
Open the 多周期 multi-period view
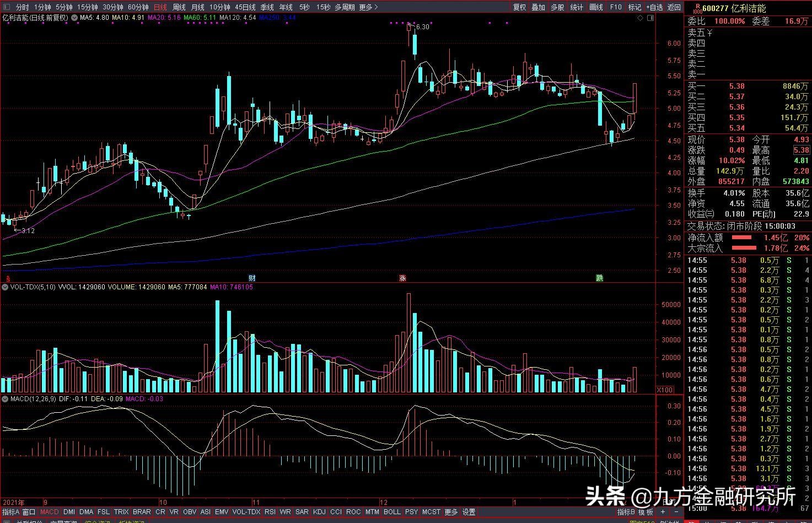[345, 7]
